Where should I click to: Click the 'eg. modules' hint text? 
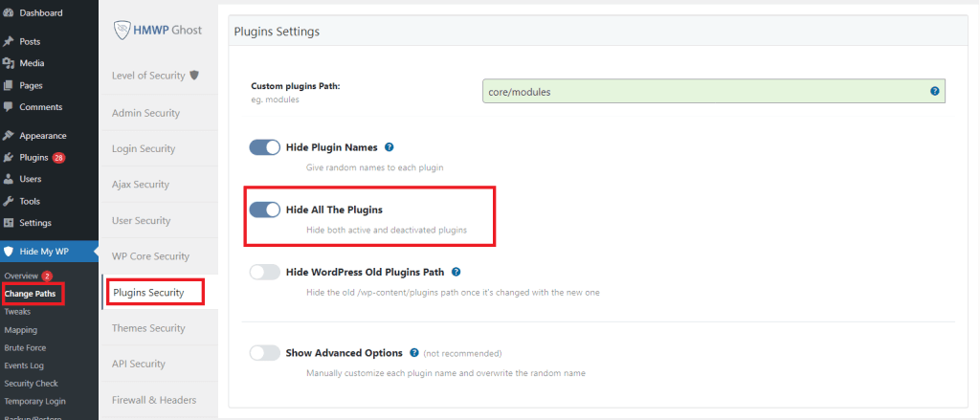275,99
